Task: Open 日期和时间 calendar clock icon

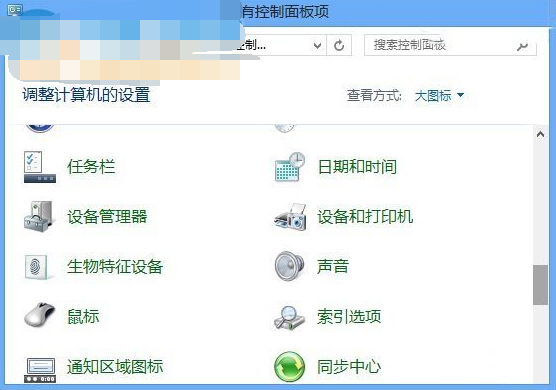Action: (x=290, y=167)
